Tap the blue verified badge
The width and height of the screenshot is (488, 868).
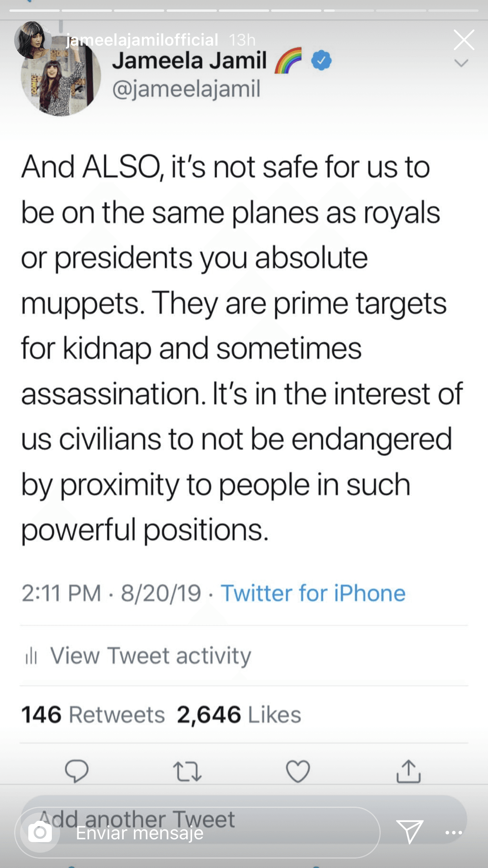321,61
